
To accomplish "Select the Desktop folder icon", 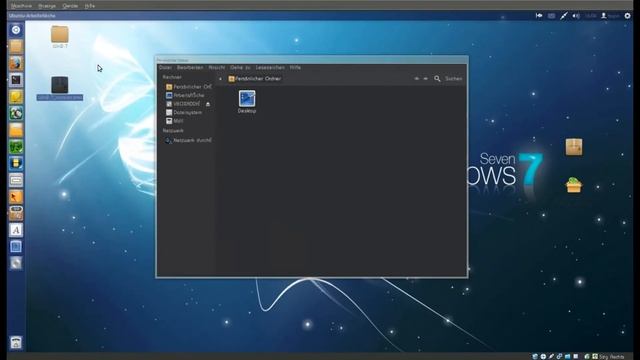I will point(247,102).
